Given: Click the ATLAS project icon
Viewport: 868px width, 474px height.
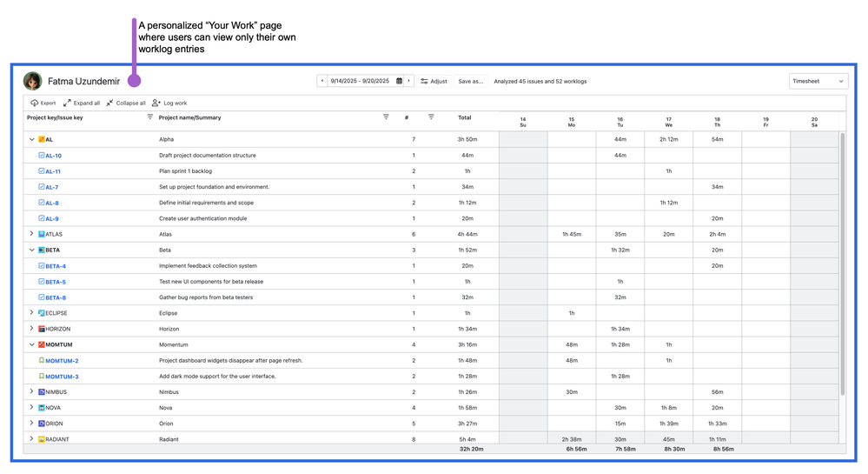Looking at the screenshot, I should point(42,234).
